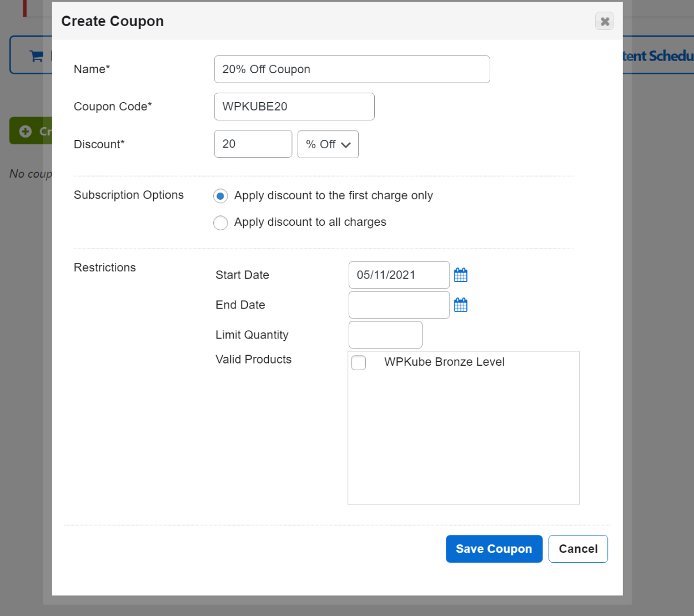
Task: Close the Create Coupon dialog
Action: pyautogui.click(x=605, y=21)
